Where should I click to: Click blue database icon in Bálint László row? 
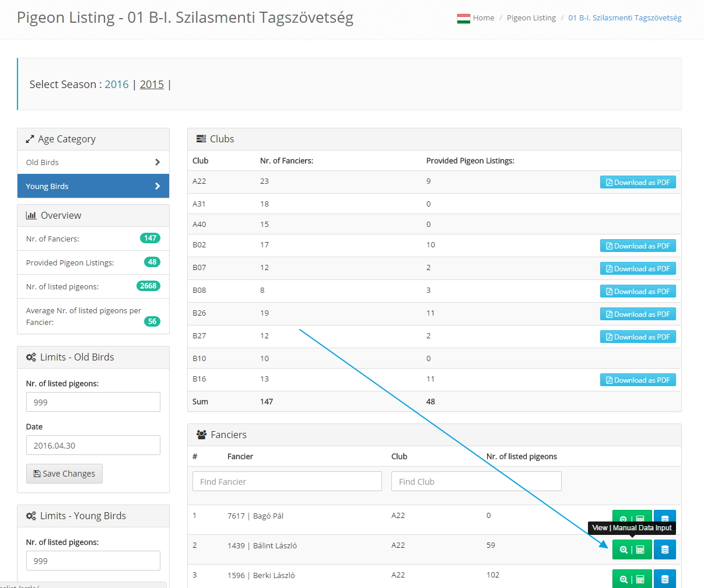664,549
